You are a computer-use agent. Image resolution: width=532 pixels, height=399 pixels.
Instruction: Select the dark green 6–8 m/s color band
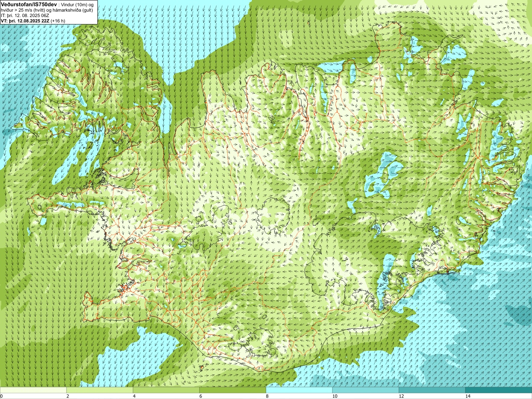(x=233, y=390)
